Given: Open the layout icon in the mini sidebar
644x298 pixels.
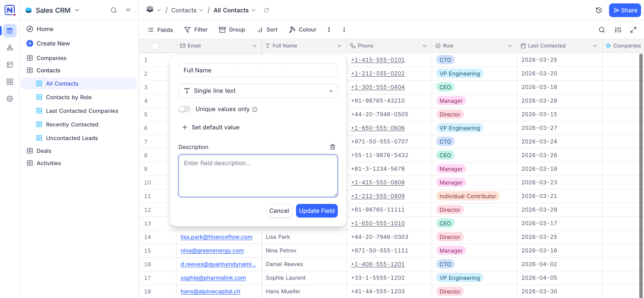Looking at the screenshot, I should pos(10,65).
